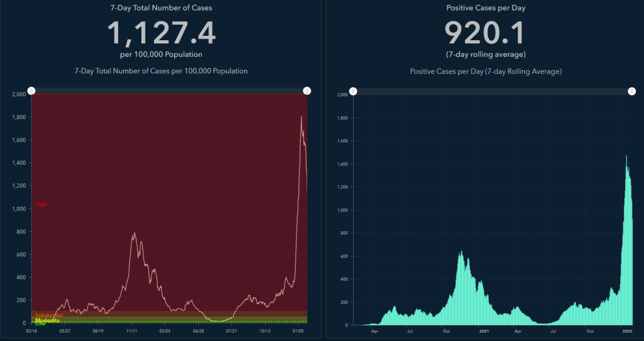Click the "High" risk level label

[41, 204]
